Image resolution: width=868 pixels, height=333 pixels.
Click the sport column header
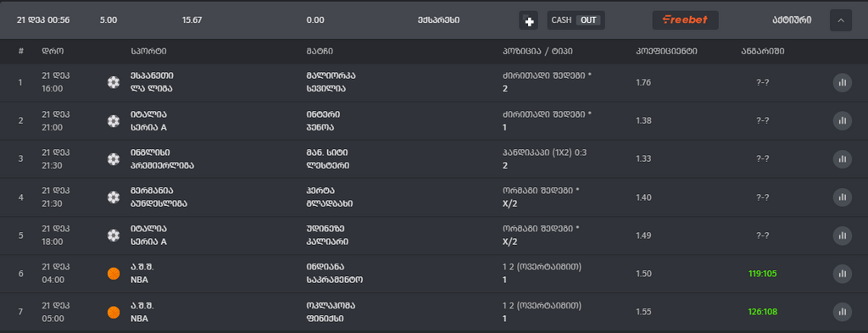pos(148,52)
